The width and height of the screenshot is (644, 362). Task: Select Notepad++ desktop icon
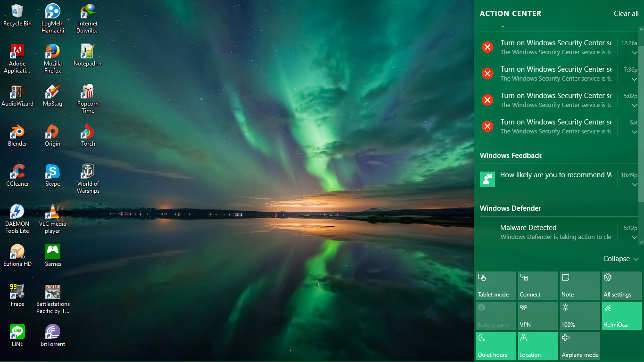click(x=88, y=55)
